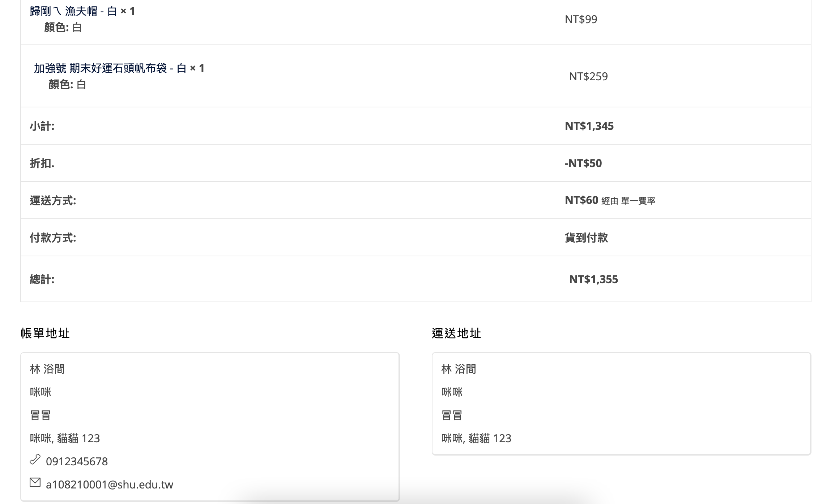Click the 經由 單一費率 shipping note
Image resolution: width=831 pixels, height=504 pixels.
point(628,201)
